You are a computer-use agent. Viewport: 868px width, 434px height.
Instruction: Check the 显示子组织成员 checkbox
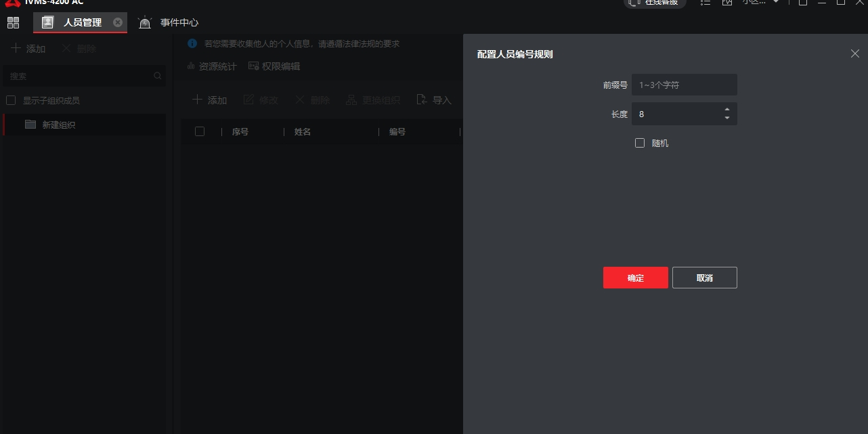pyautogui.click(x=11, y=100)
